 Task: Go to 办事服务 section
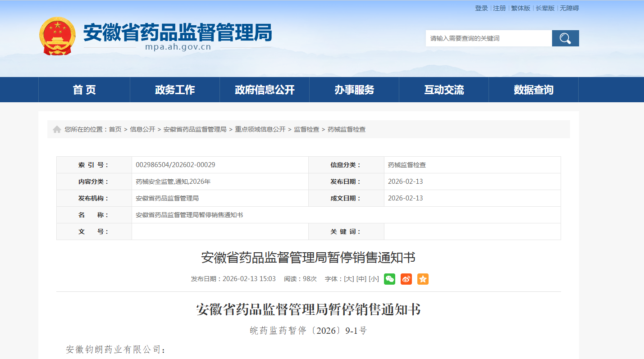[x=354, y=90]
